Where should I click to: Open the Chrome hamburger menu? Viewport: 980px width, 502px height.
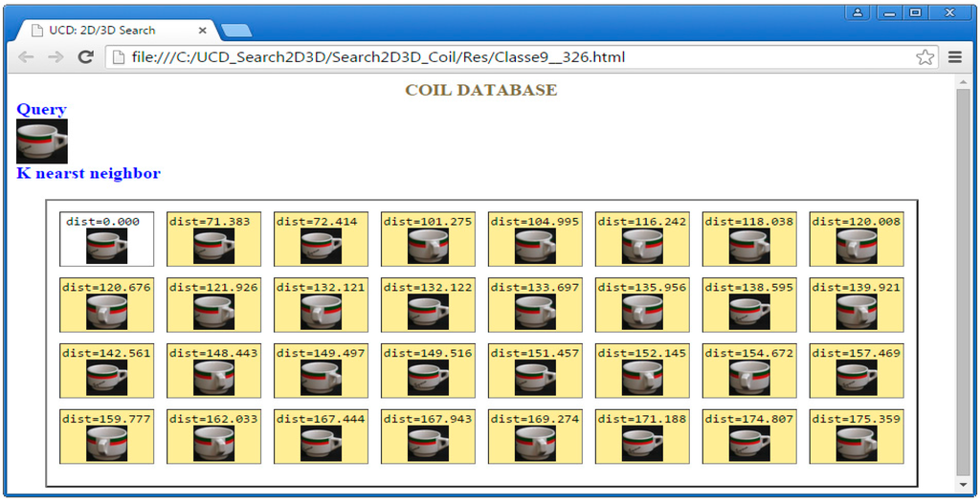(954, 57)
